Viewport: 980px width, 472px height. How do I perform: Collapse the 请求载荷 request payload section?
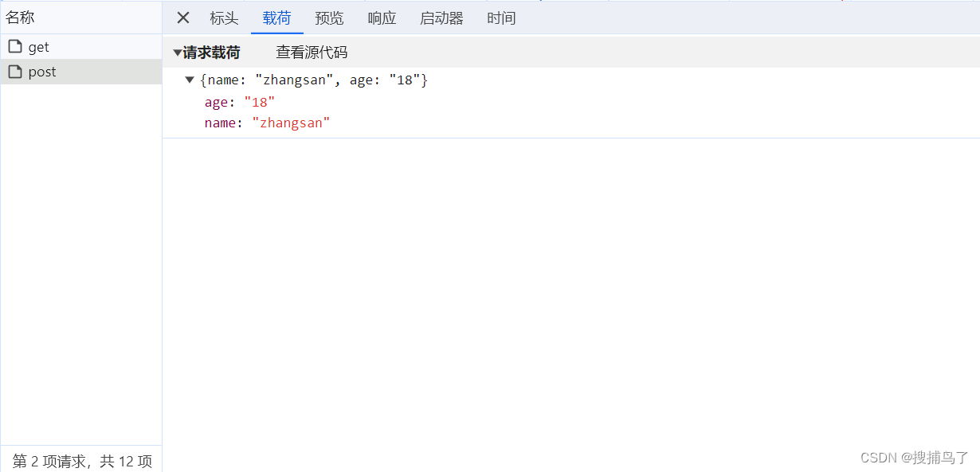177,52
